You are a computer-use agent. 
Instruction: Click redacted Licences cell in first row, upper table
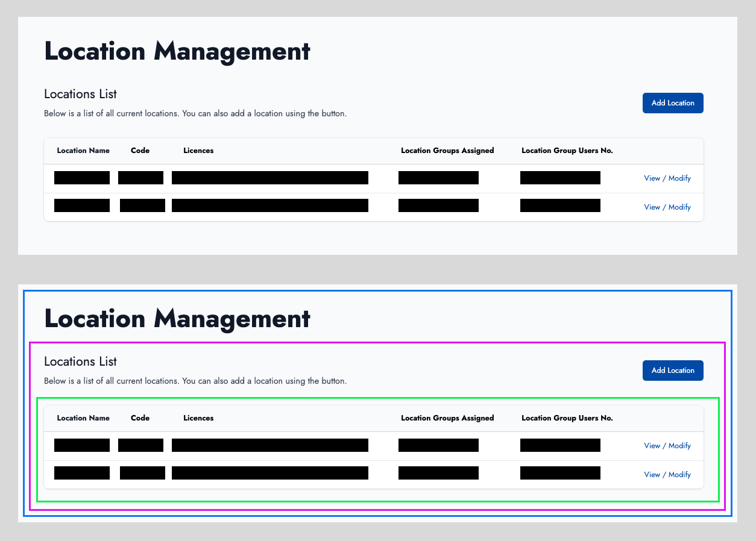[x=269, y=178]
